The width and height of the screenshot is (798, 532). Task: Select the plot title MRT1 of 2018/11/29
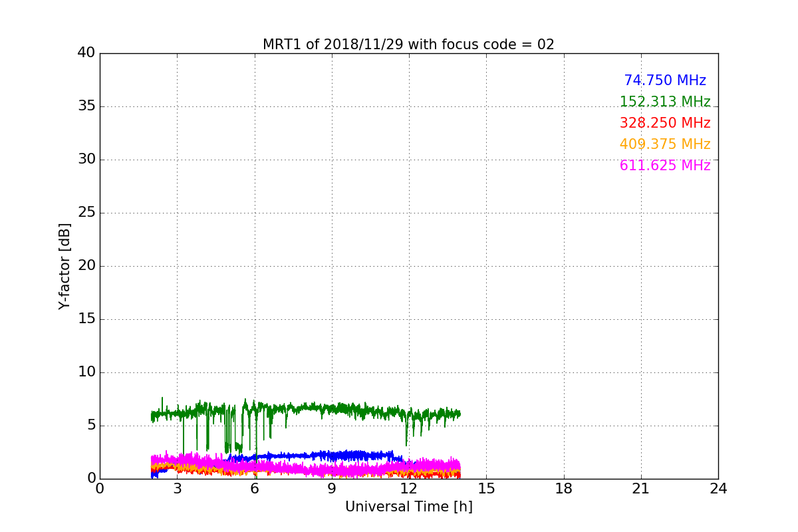click(x=408, y=45)
